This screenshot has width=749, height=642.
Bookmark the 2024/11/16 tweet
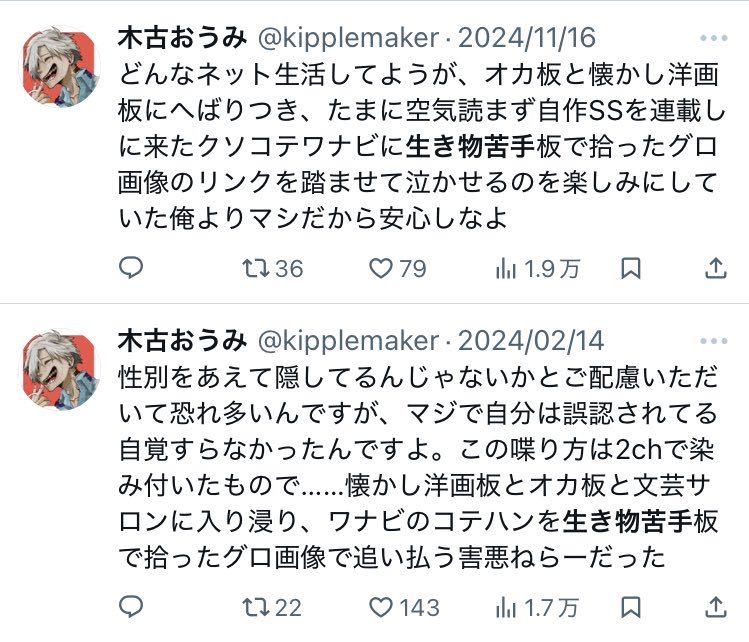(x=631, y=268)
